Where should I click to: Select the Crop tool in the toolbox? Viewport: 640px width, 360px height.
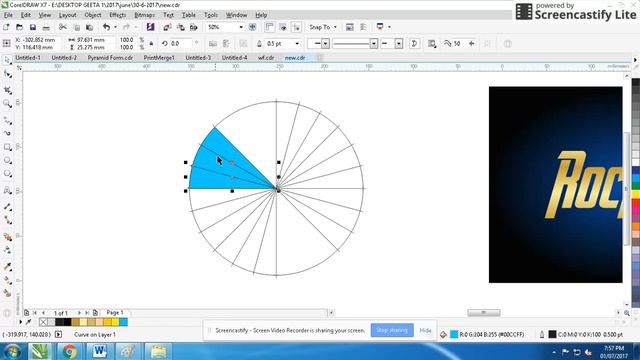7,90
